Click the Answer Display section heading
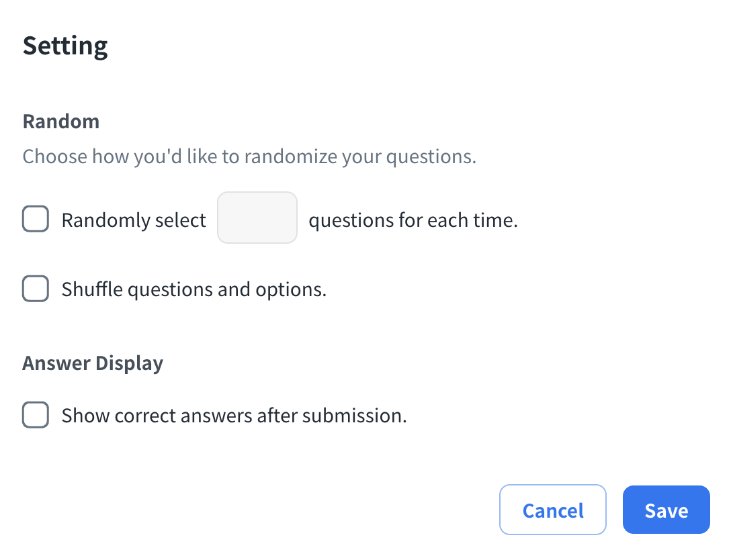 tap(93, 363)
